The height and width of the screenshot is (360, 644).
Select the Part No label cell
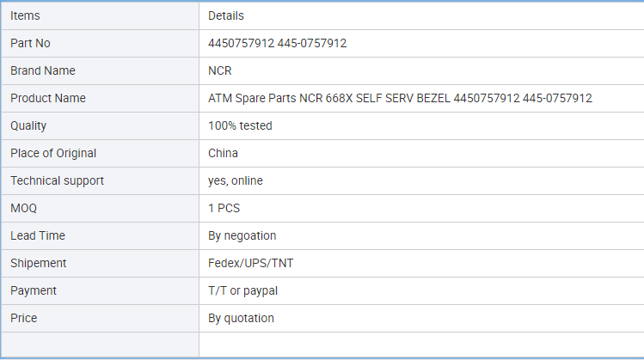click(x=101, y=43)
